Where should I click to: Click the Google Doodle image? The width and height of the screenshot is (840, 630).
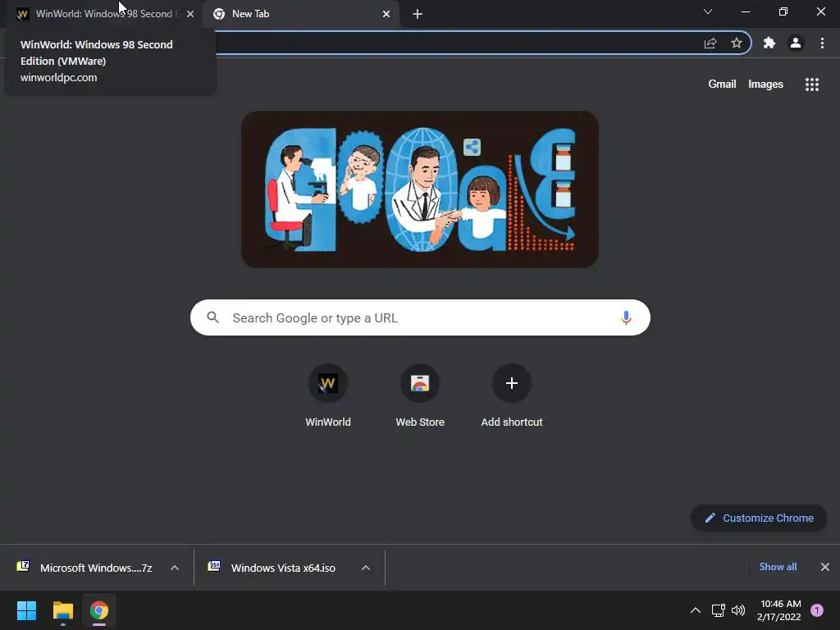tap(420, 189)
